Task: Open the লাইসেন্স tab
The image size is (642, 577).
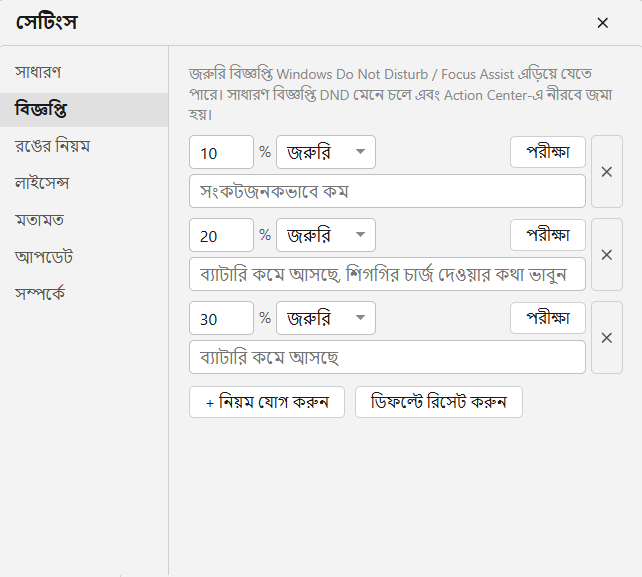Action: coord(84,183)
